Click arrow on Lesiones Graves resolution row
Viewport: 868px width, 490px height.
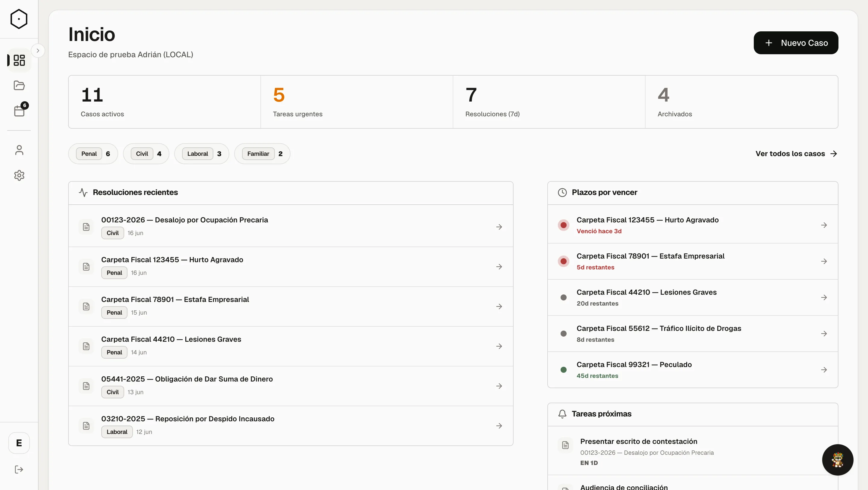point(499,346)
